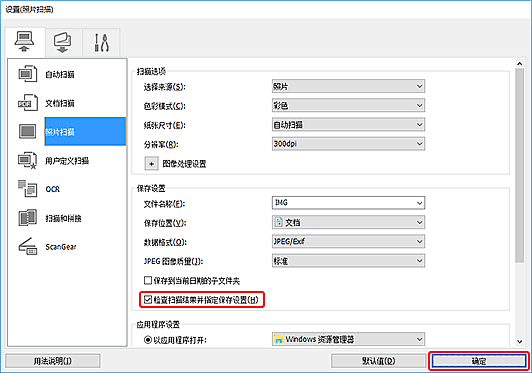Click the scrollbar up arrow
The image size is (532, 373).
pyautogui.click(x=519, y=63)
